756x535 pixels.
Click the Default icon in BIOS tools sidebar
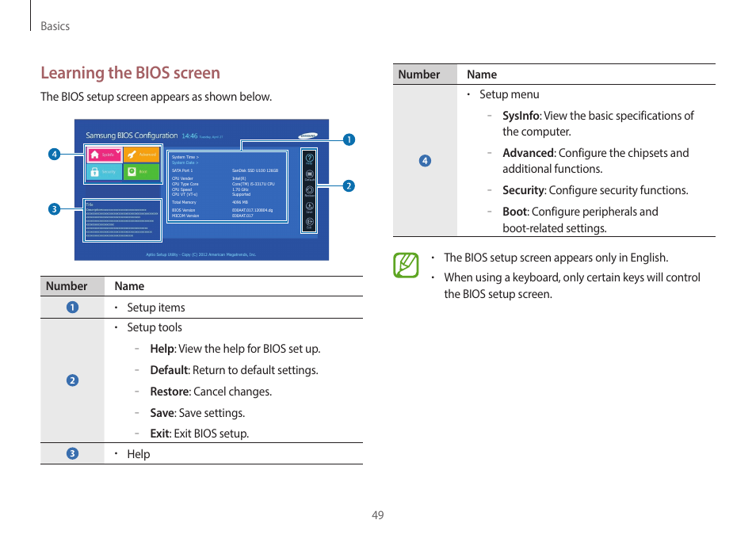(x=309, y=174)
